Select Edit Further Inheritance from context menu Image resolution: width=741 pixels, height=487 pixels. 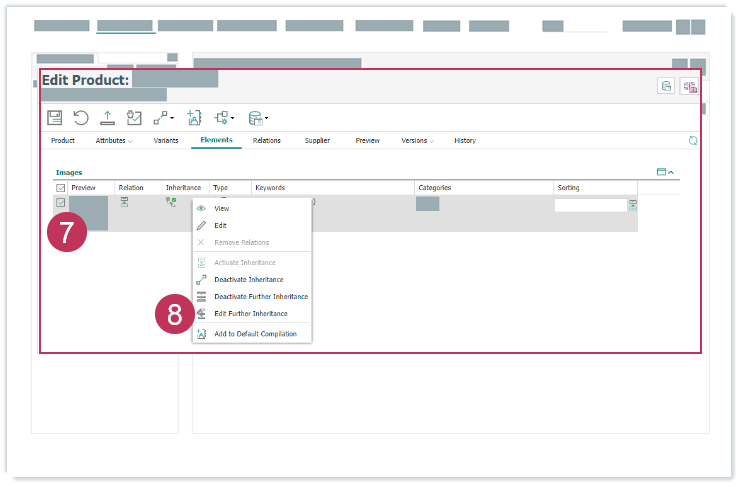tap(250, 314)
